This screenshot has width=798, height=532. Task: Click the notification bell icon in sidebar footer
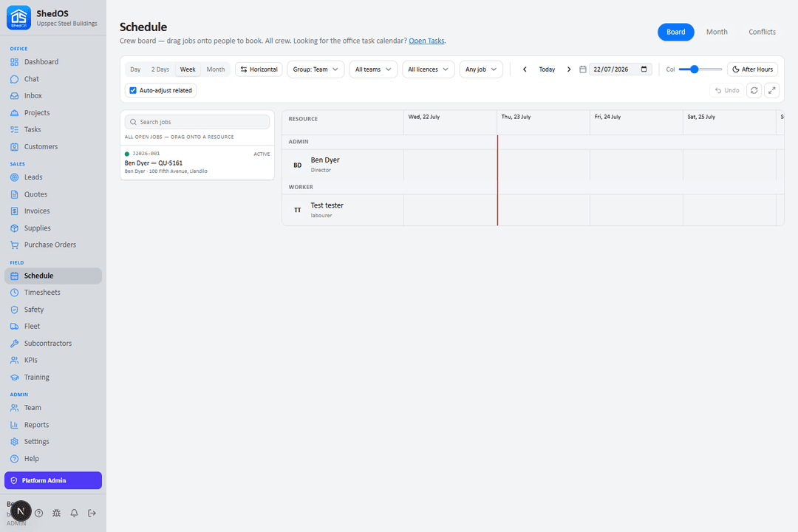pyautogui.click(x=75, y=514)
